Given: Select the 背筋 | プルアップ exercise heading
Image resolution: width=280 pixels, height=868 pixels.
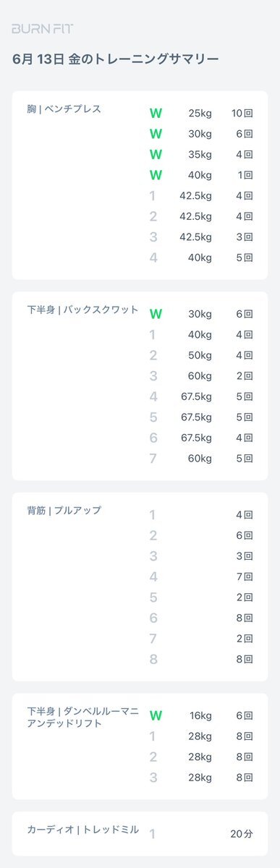Looking at the screenshot, I should (x=64, y=511).
